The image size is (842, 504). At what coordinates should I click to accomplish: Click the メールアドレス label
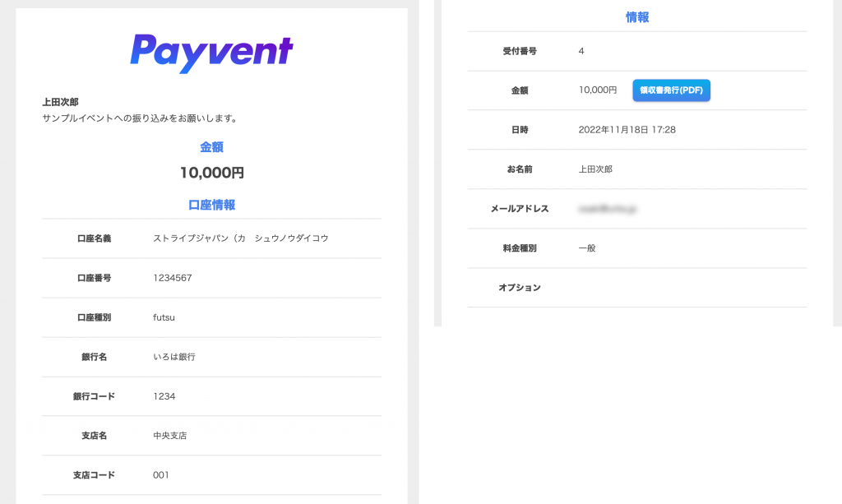(x=520, y=209)
